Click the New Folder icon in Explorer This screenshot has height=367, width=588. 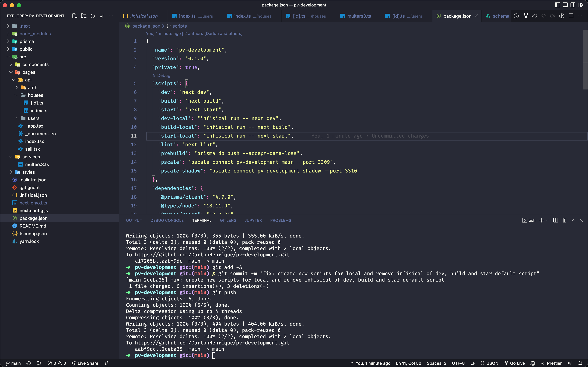[x=84, y=16]
